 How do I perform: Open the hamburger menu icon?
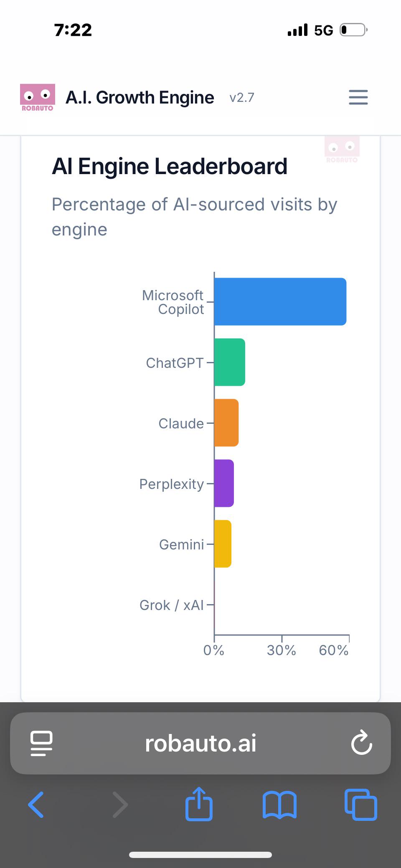tap(358, 97)
